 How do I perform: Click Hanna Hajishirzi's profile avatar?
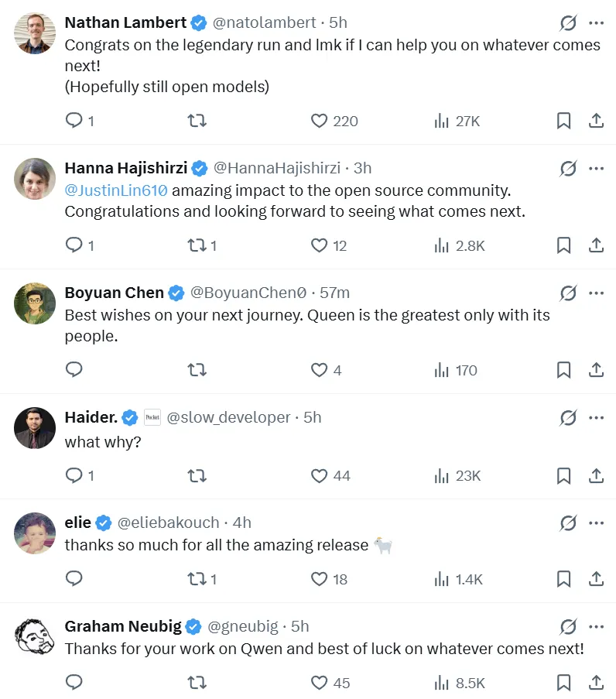click(x=35, y=179)
